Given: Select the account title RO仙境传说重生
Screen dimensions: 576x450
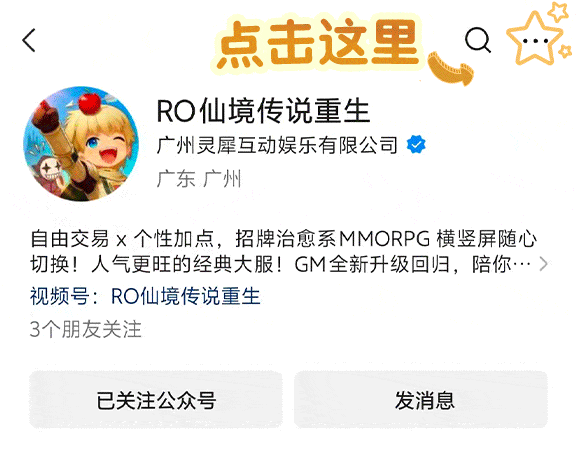Looking at the screenshot, I should pyautogui.click(x=263, y=111).
